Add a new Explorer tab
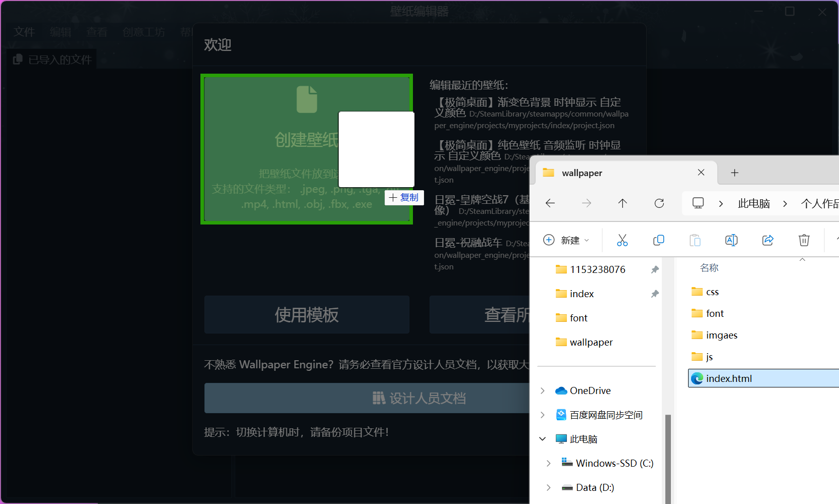839x504 pixels. 735,173
